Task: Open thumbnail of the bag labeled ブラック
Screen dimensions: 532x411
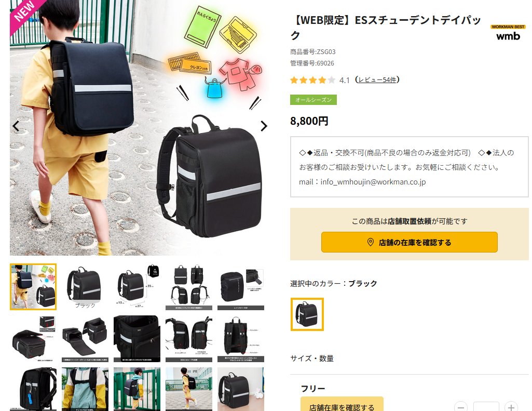Action: tap(85, 287)
